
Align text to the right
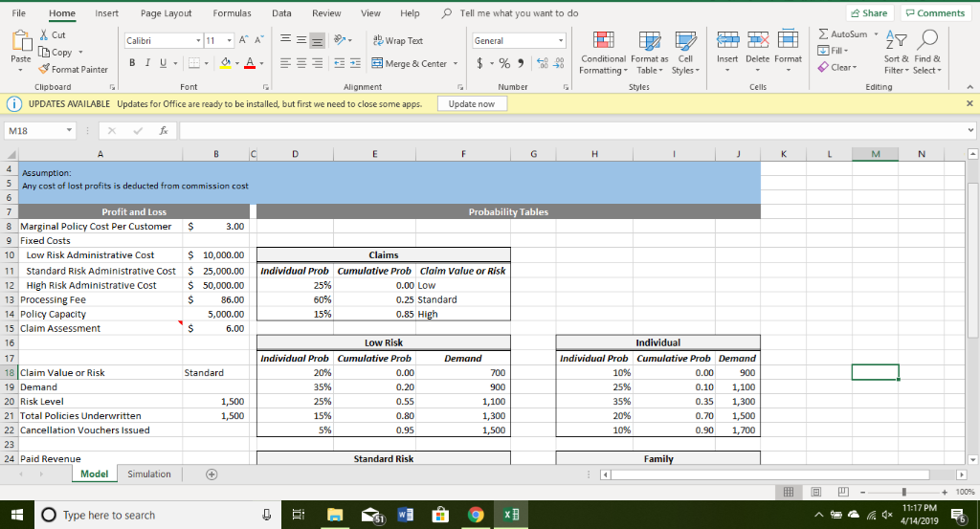point(318,63)
